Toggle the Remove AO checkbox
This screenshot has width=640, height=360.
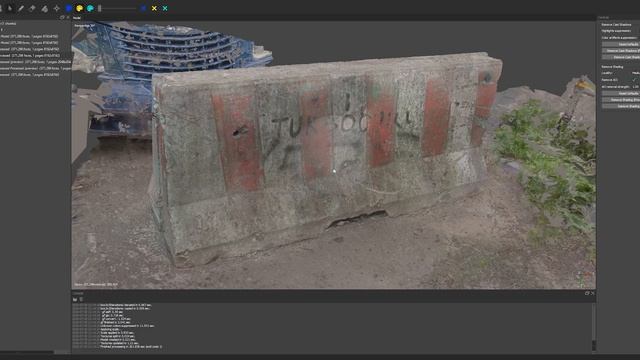(x=634, y=80)
